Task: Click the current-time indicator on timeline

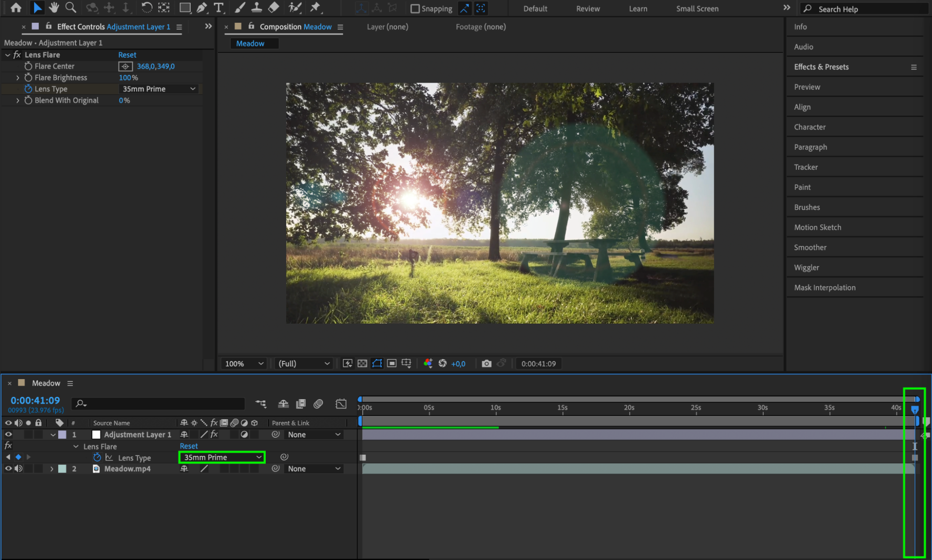Action: pyautogui.click(x=915, y=409)
